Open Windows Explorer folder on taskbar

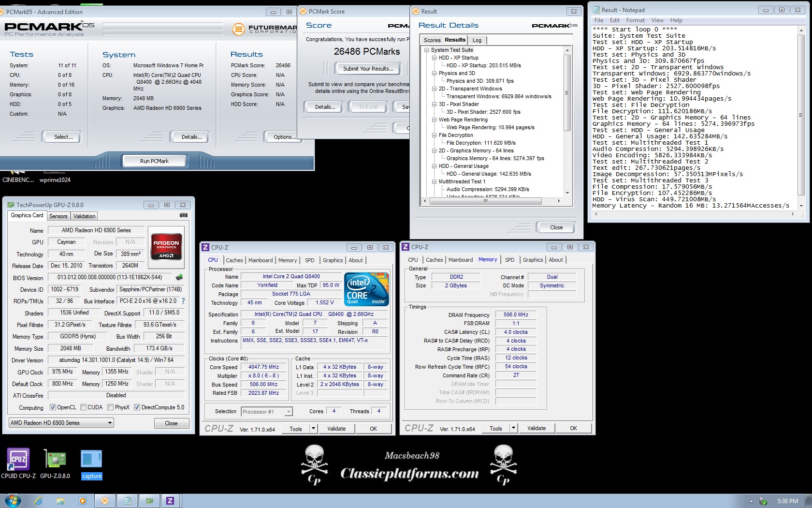pyautogui.click(x=60, y=501)
